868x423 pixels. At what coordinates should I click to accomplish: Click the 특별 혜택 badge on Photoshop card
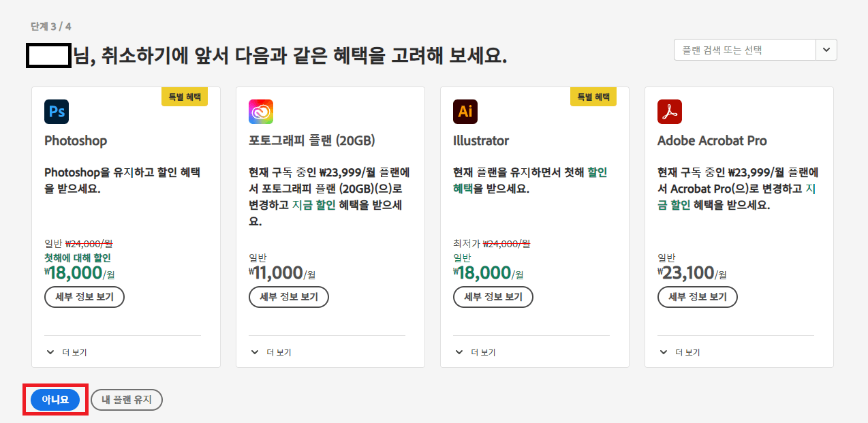[x=184, y=97]
